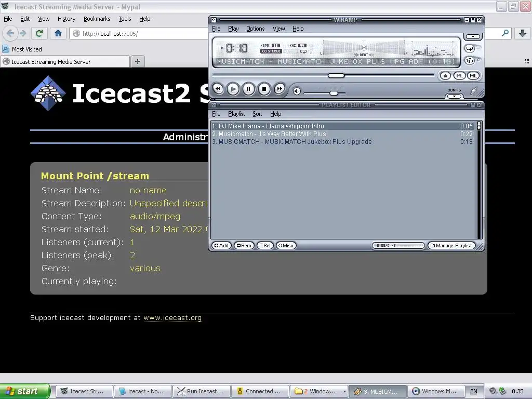Click playlist vertical scrollbar handle

(x=478, y=126)
